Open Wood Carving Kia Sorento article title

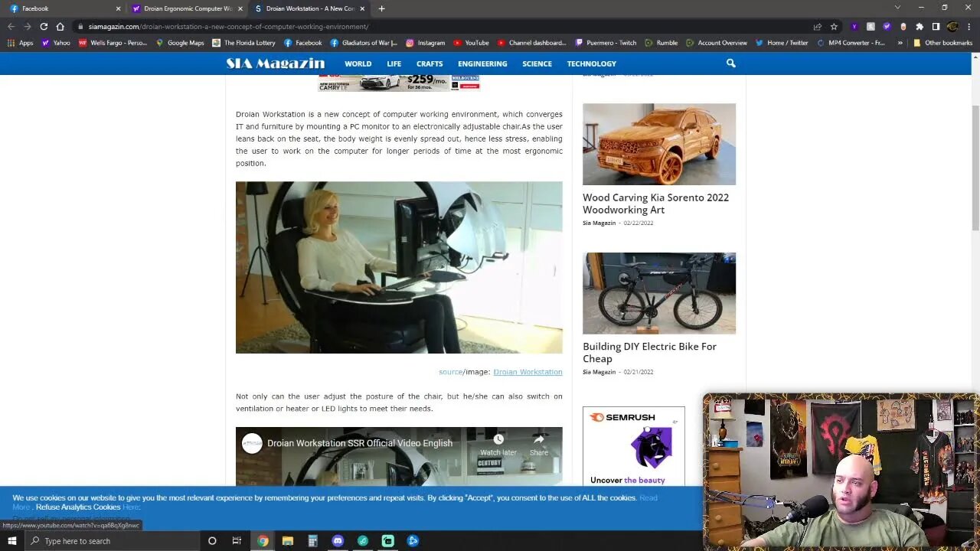pyautogui.click(x=655, y=203)
